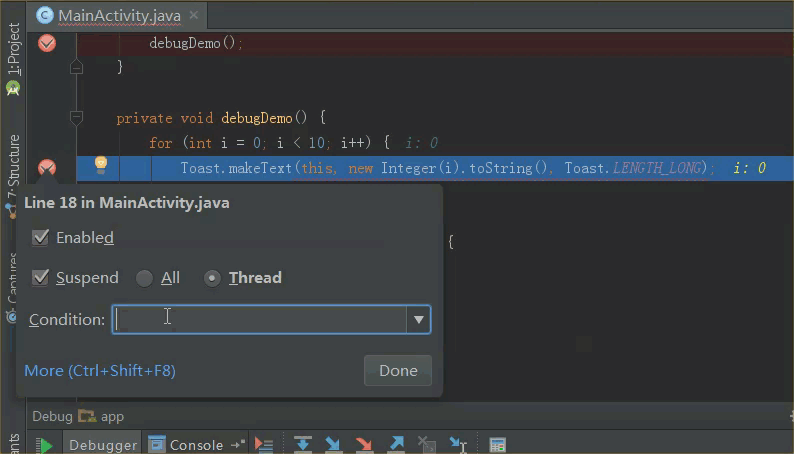Open the Console tab
This screenshot has height=454, width=794.
[196, 445]
